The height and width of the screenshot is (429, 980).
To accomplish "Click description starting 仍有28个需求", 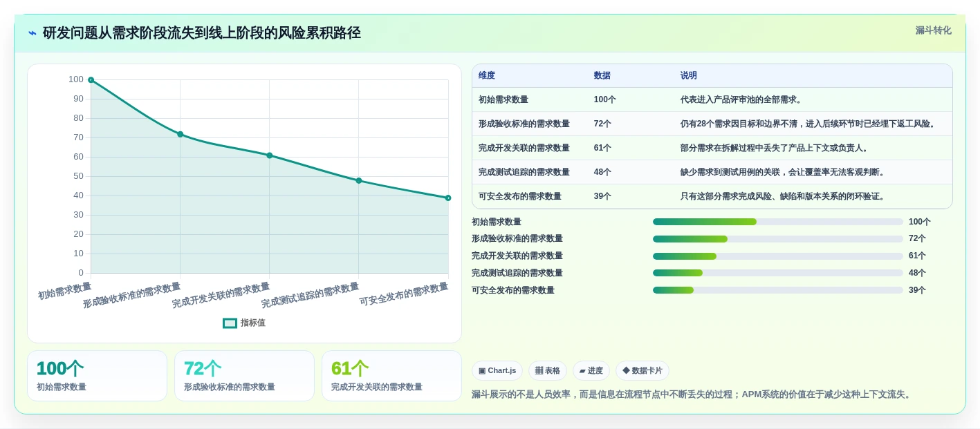I will tap(809, 124).
